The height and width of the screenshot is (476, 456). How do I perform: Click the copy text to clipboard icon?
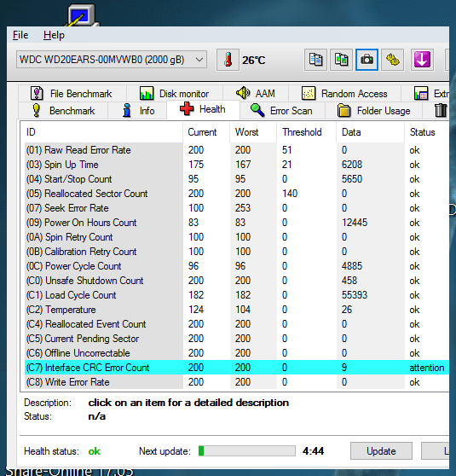[315, 60]
